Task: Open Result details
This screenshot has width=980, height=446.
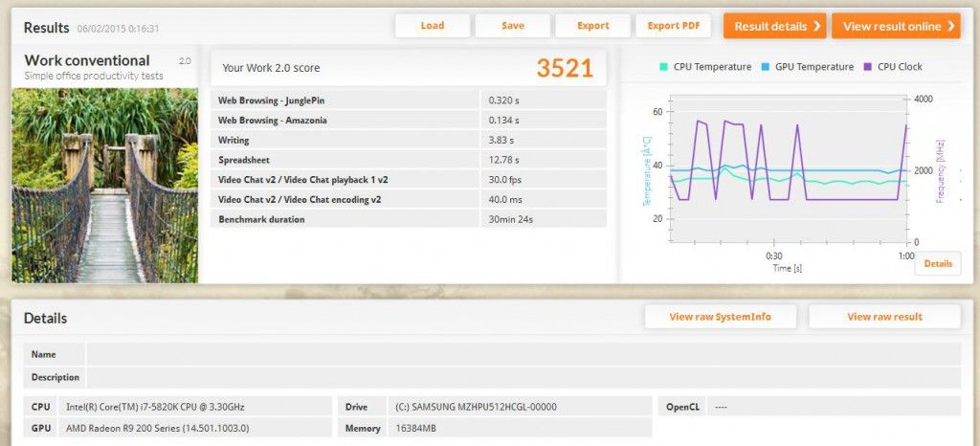Action: 775,26
